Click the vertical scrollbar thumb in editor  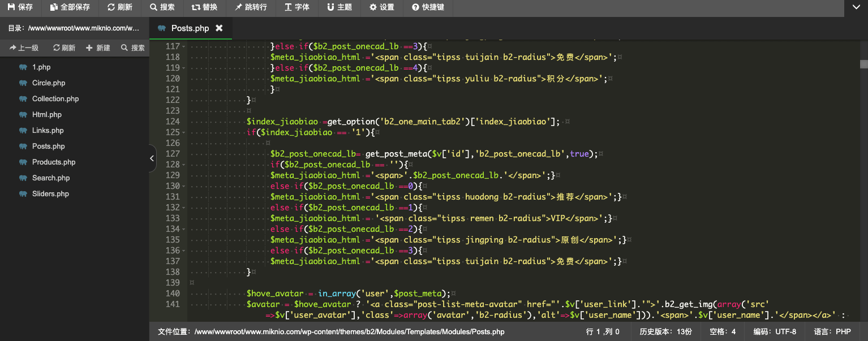click(863, 64)
